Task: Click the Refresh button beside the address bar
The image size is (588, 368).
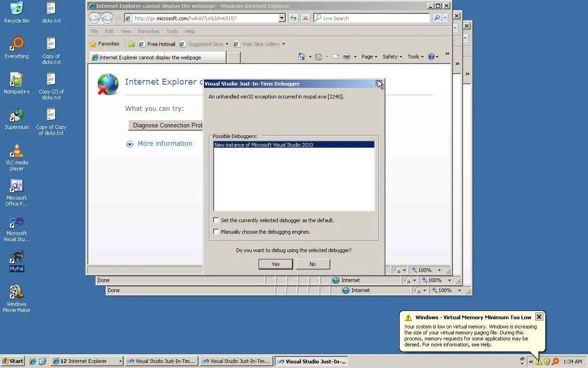Action: pyautogui.click(x=294, y=18)
